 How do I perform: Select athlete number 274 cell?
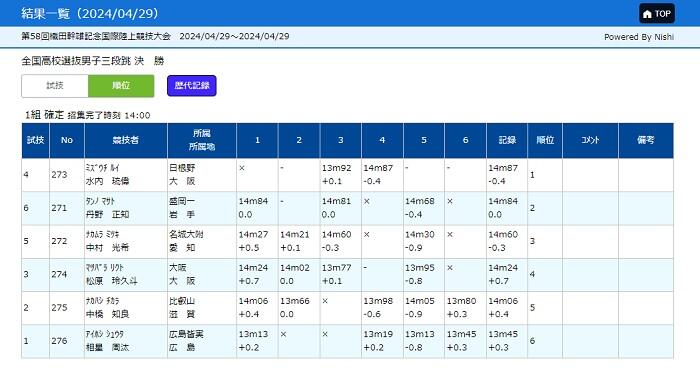(x=67, y=274)
